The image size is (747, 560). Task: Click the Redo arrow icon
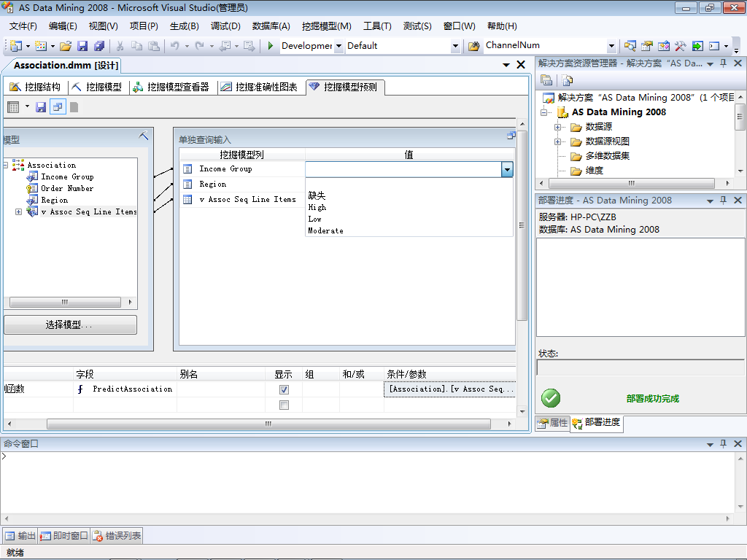tap(200, 46)
